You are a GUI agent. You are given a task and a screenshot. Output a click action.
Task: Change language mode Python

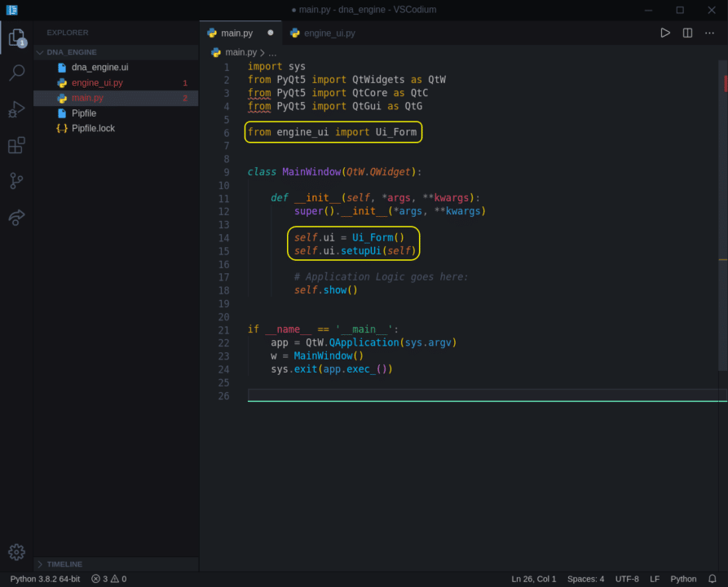tap(683, 579)
